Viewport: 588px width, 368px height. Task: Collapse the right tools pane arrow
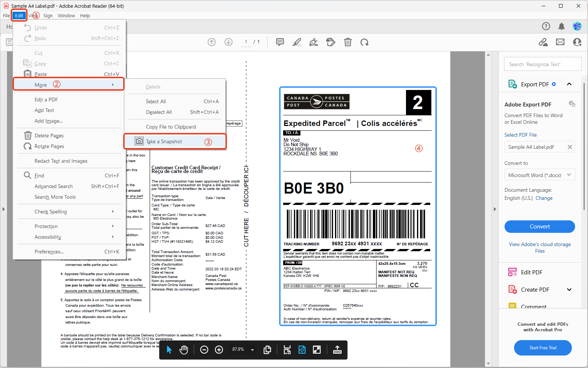pyautogui.click(x=495, y=209)
